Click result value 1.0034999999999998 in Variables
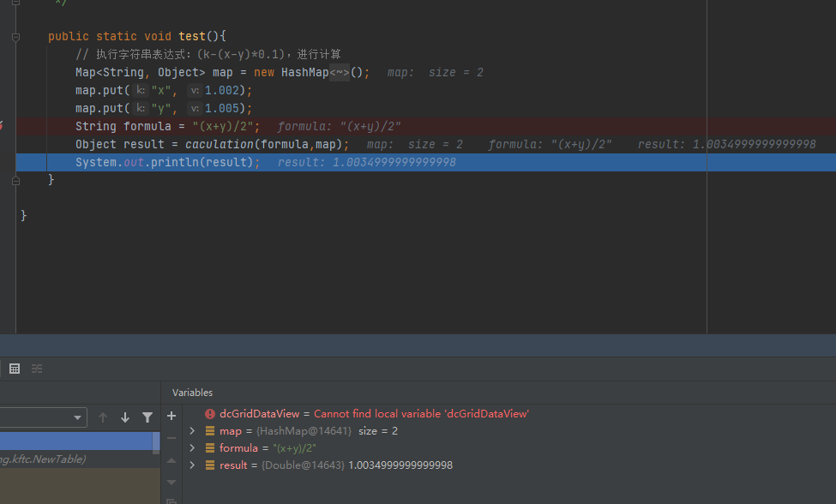Image resolution: width=836 pixels, height=504 pixels. pos(400,465)
